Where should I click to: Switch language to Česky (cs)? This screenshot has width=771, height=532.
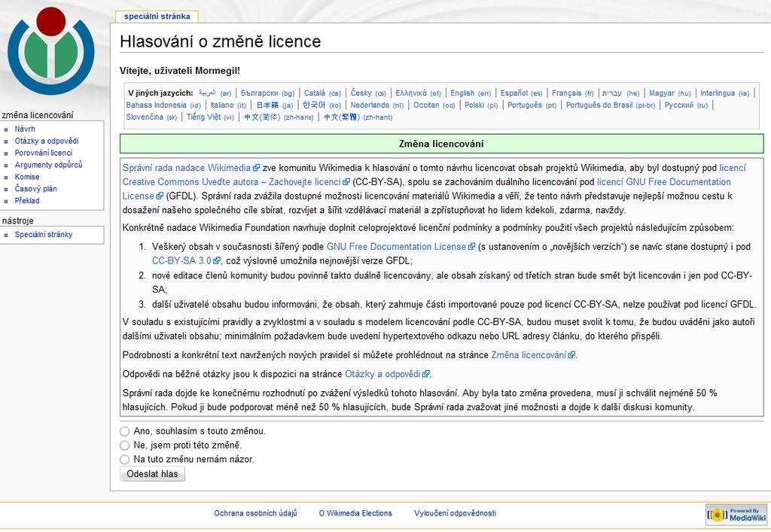pos(368,93)
